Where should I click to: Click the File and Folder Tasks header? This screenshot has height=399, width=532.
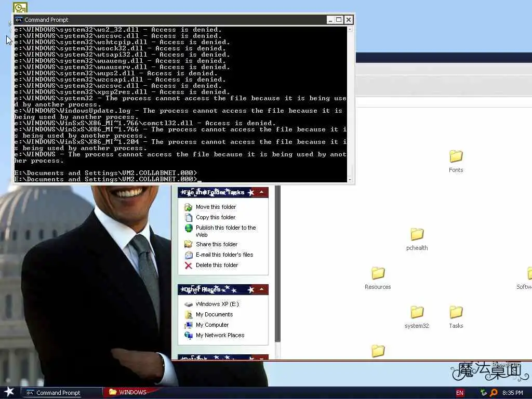tap(223, 192)
